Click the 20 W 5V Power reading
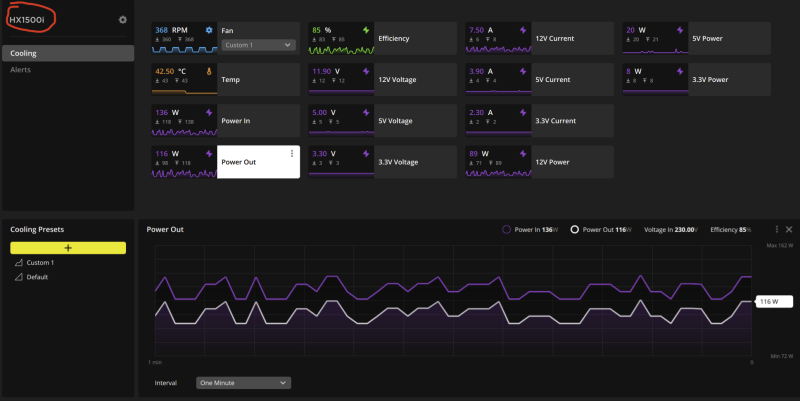800x401 pixels. coord(636,30)
